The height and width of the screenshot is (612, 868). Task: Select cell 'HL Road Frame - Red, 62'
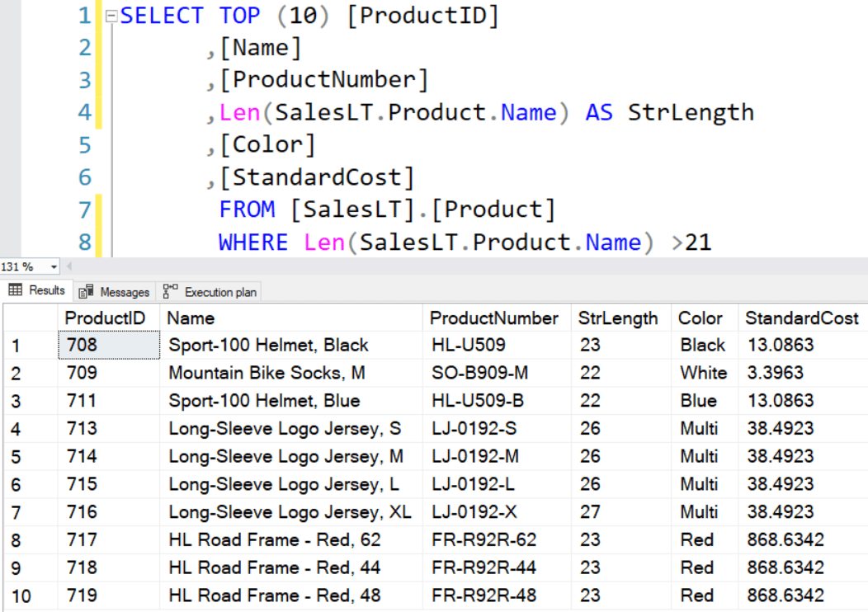point(291,539)
